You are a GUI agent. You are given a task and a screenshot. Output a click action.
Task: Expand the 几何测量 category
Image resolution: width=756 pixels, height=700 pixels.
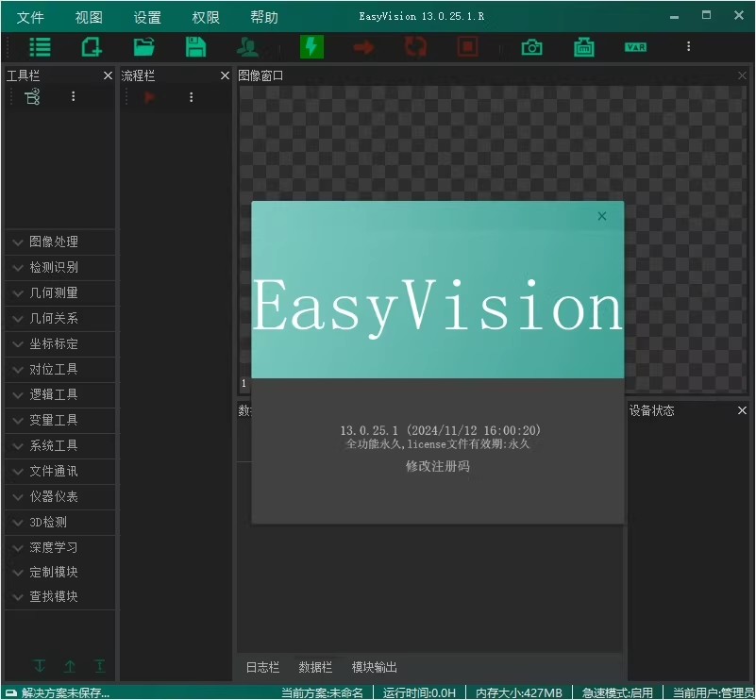[59, 292]
